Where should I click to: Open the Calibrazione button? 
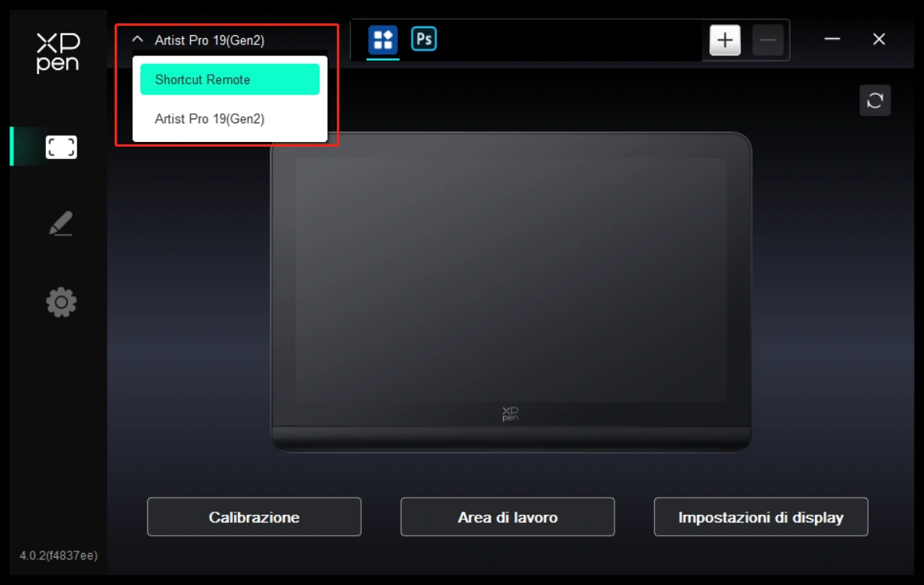[x=253, y=517]
